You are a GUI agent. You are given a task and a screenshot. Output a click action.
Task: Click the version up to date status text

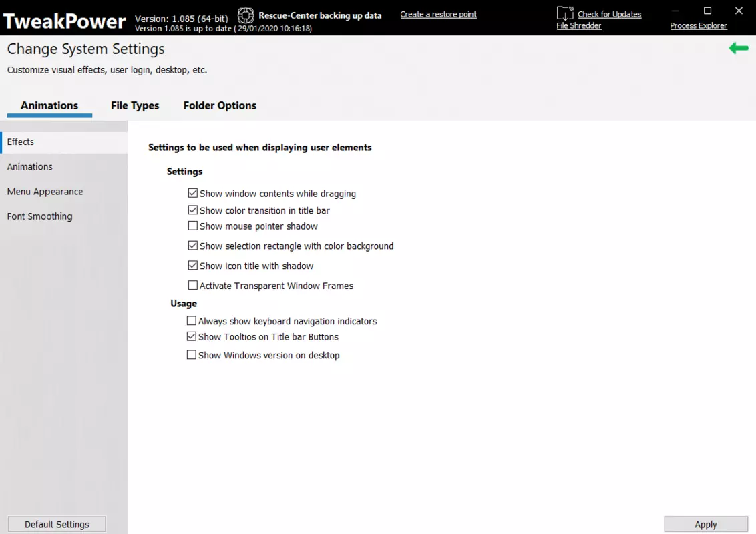click(223, 29)
